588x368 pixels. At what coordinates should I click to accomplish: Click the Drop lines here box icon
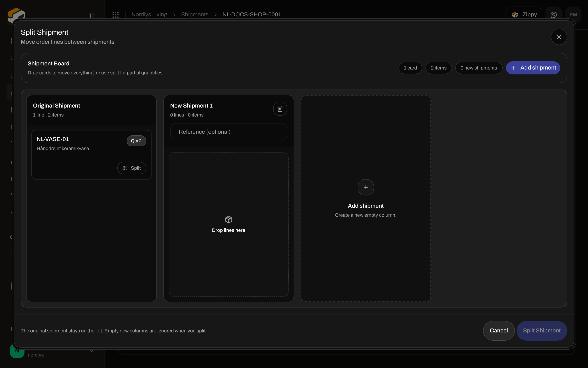(x=228, y=220)
